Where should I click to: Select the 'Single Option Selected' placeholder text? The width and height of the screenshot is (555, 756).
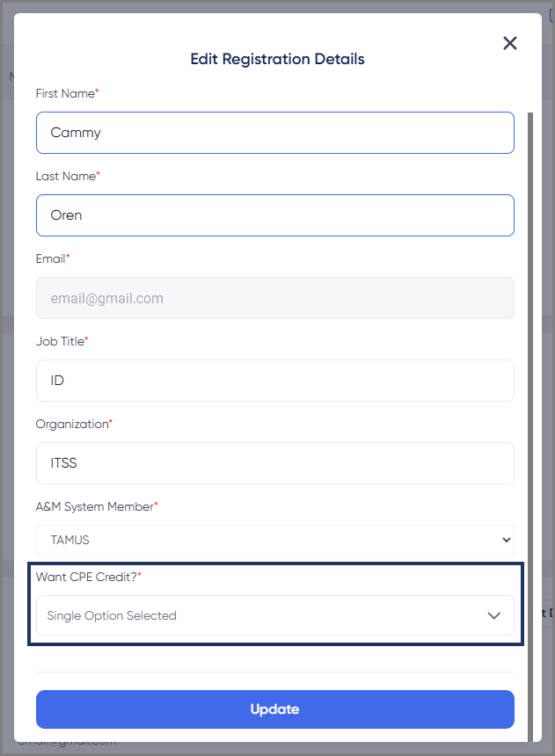pos(112,615)
